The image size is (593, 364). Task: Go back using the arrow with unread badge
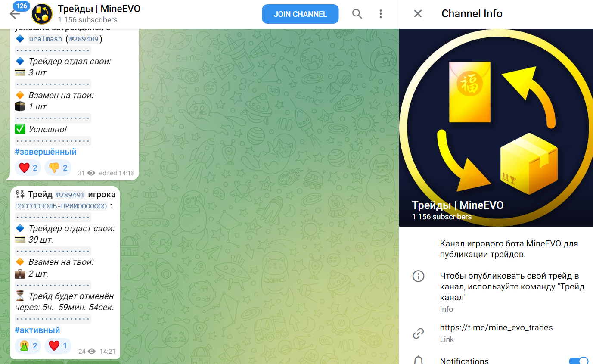[16, 14]
